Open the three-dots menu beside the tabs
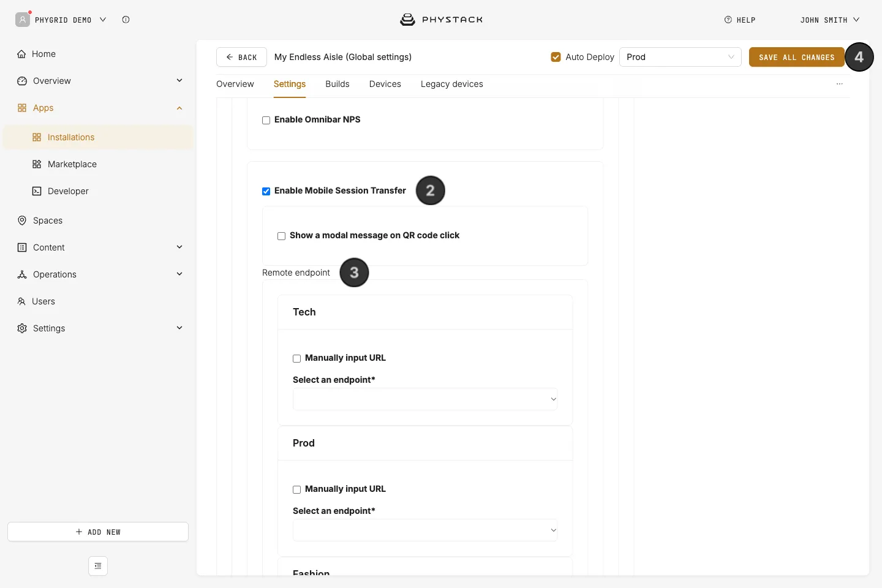The height and width of the screenshot is (588, 882). click(839, 84)
